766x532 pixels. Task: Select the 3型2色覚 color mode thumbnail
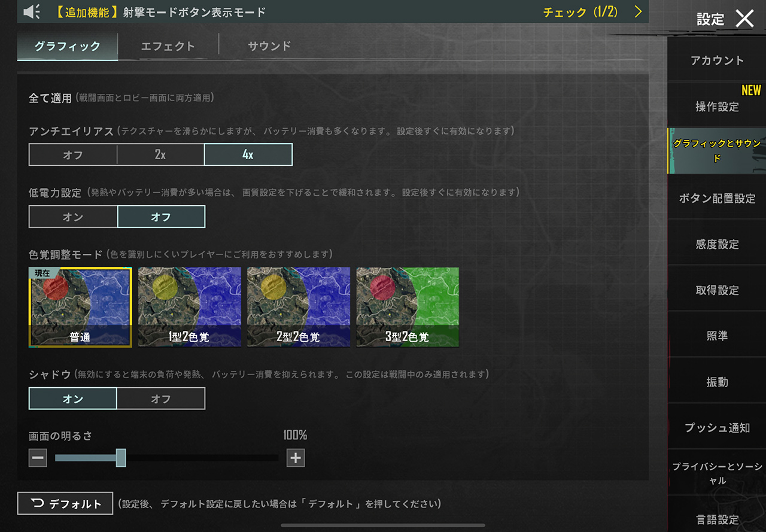coord(408,307)
